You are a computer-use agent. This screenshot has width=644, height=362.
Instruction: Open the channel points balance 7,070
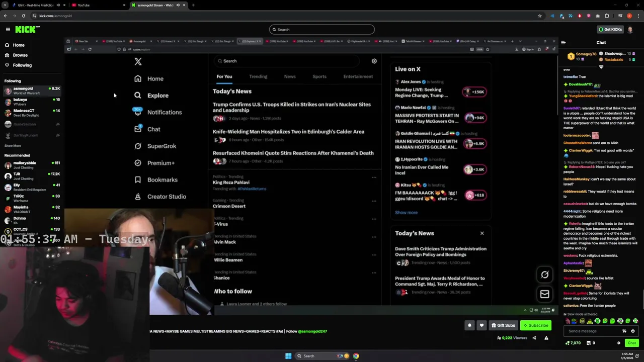pos(573,343)
